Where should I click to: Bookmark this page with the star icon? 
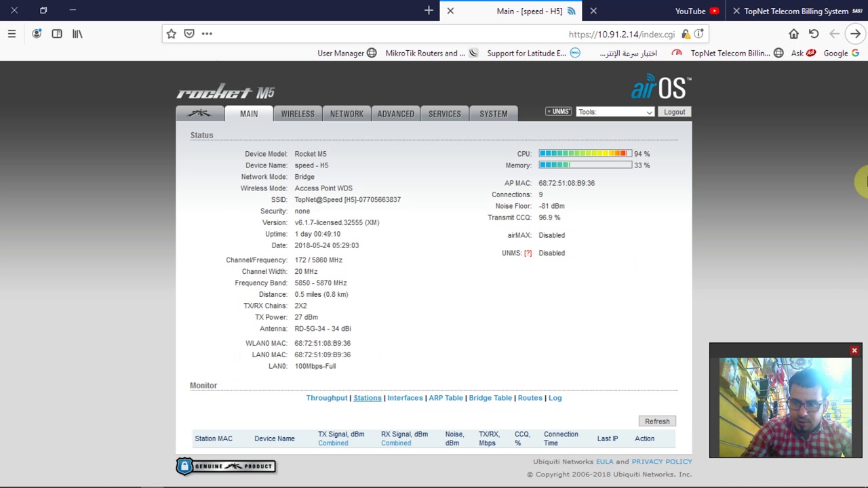tap(172, 34)
